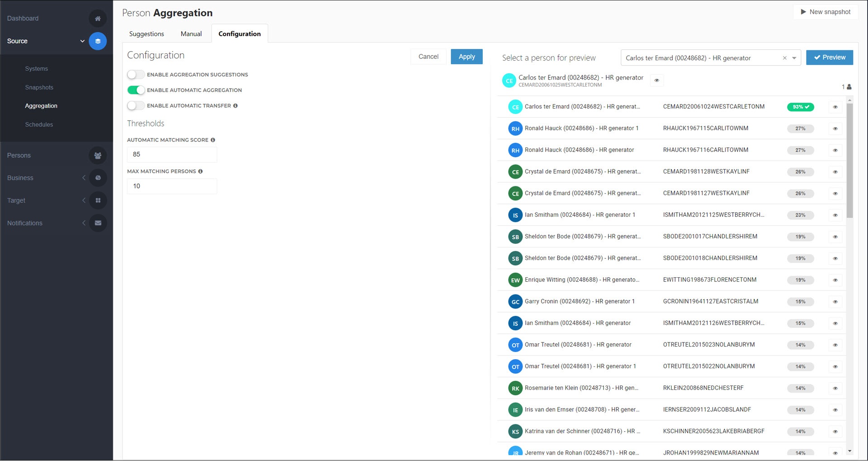Screen dimensions: 868x461
Task: Click the 27% badge for RHAUCK1967116CARLITOWNM
Action: click(800, 150)
